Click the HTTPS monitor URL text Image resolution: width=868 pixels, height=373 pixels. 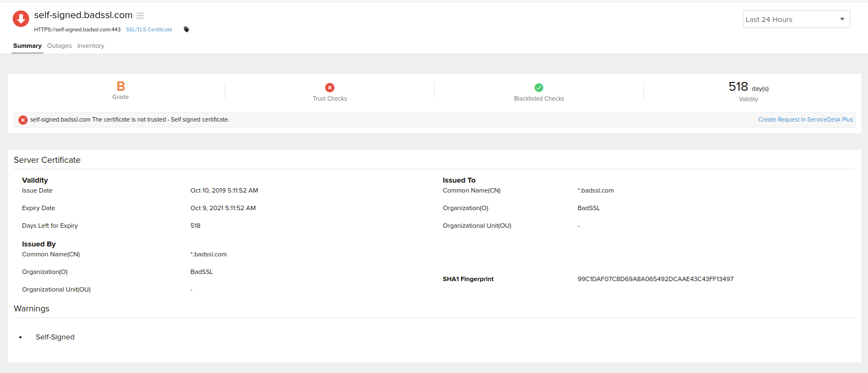(77, 30)
